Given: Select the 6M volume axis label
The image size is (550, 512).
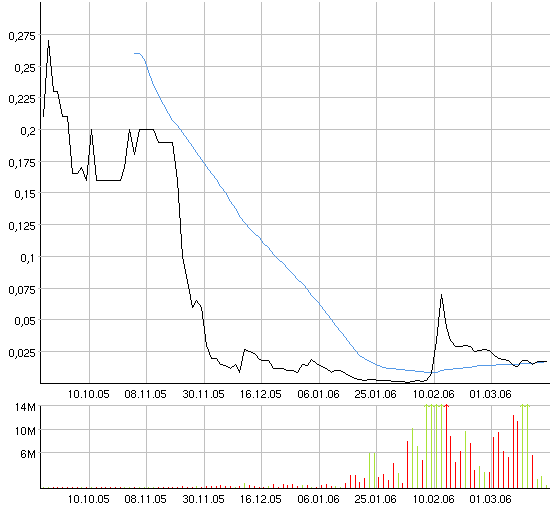Looking at the screenshot, I should click(x=28, y=454).
